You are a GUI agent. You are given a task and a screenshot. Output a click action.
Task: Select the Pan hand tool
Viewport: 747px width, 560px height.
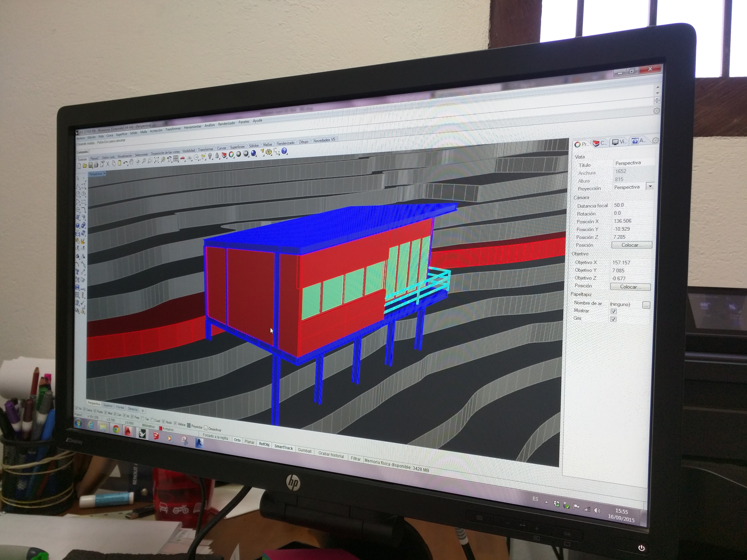[131, 162]
